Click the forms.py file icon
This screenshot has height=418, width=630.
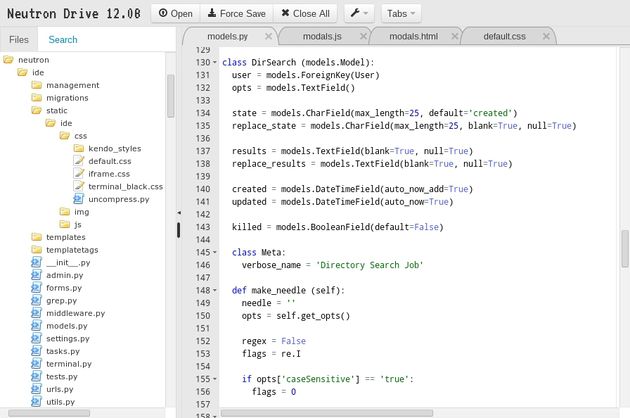tap(37, 288)
